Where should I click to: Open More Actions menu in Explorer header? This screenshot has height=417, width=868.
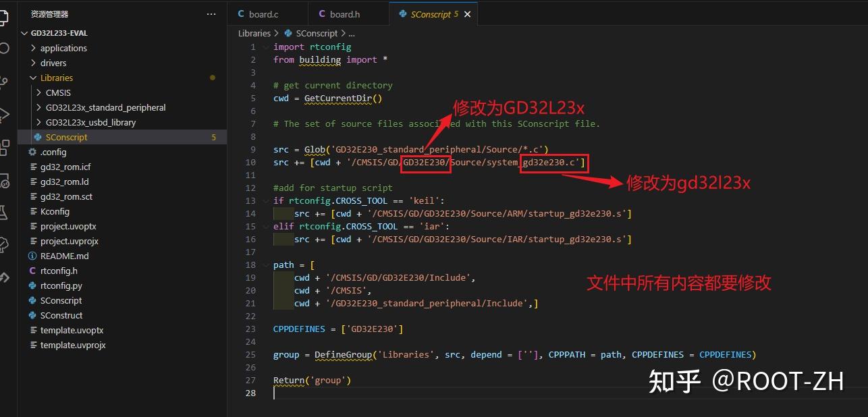(211, 13)
